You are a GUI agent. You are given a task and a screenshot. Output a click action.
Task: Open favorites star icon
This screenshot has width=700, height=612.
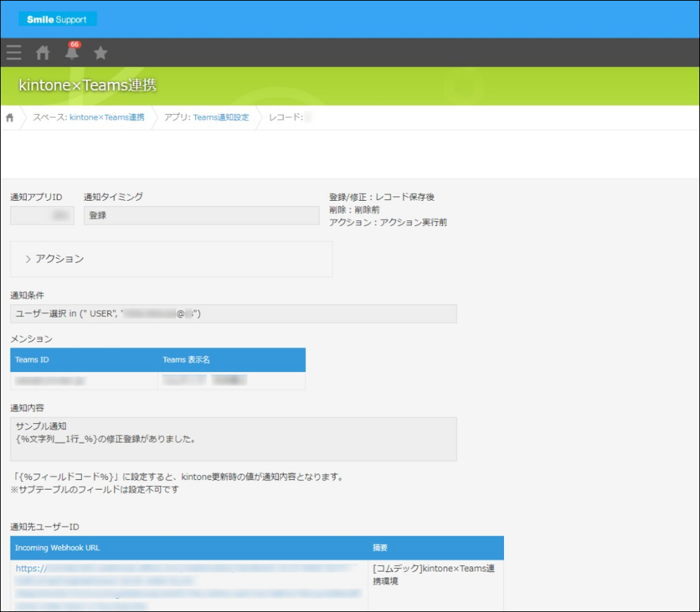point(100,52)
